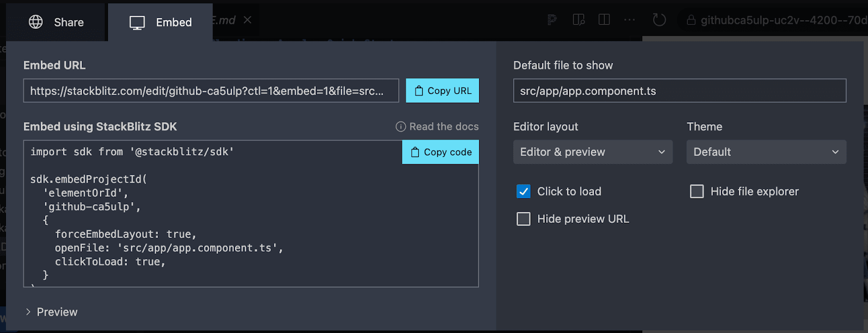Uncheck the Click to load checkbox
868x333 pixels.
pos(524,191)
